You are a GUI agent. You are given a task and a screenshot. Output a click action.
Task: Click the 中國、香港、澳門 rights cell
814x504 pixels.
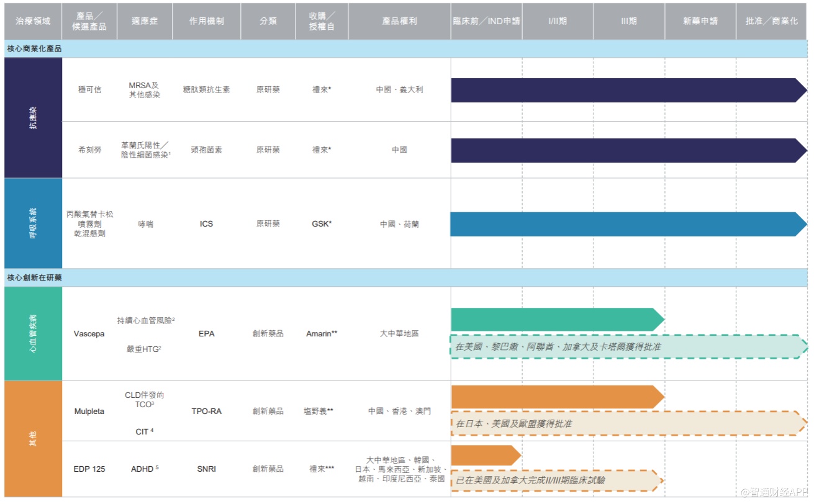pyautogui.click(x=399, y=412)
